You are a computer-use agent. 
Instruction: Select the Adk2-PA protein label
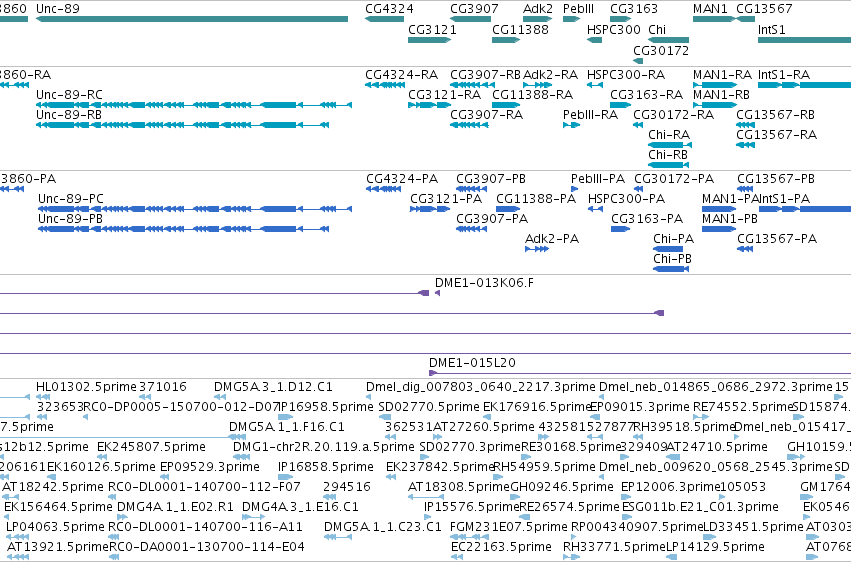tap(551, 239)
